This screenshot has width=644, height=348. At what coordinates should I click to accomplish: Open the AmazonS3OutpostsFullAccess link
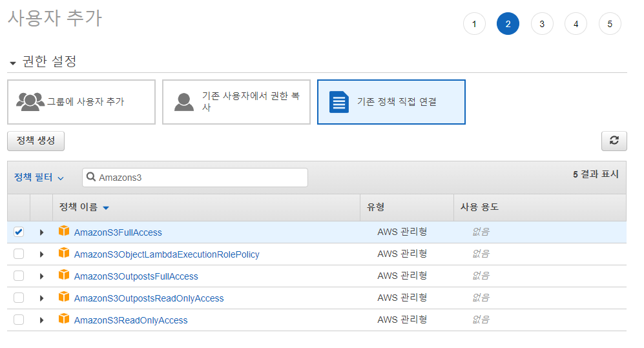136,276
